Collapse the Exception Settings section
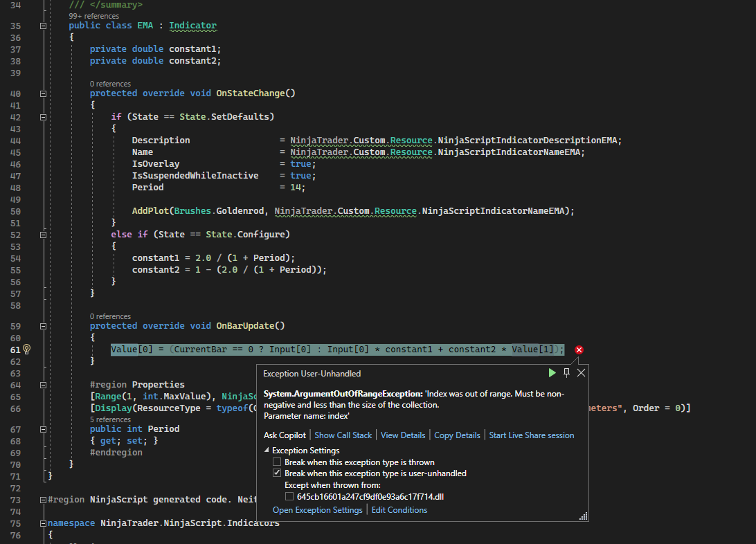Screen dimensions: 756x544 click(x=267, y=451)
